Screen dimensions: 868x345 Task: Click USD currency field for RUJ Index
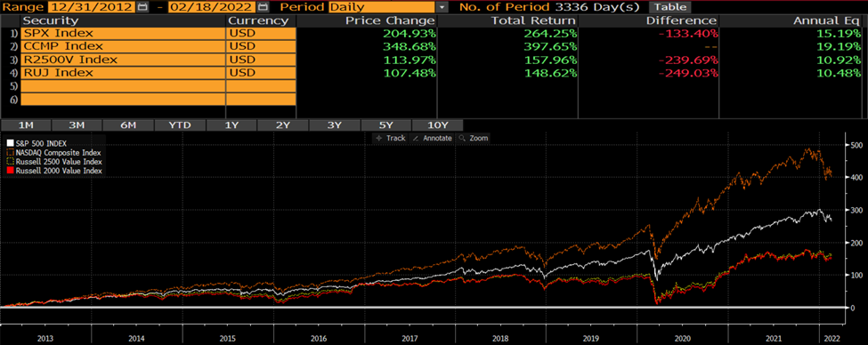click(x=261, y=73)
